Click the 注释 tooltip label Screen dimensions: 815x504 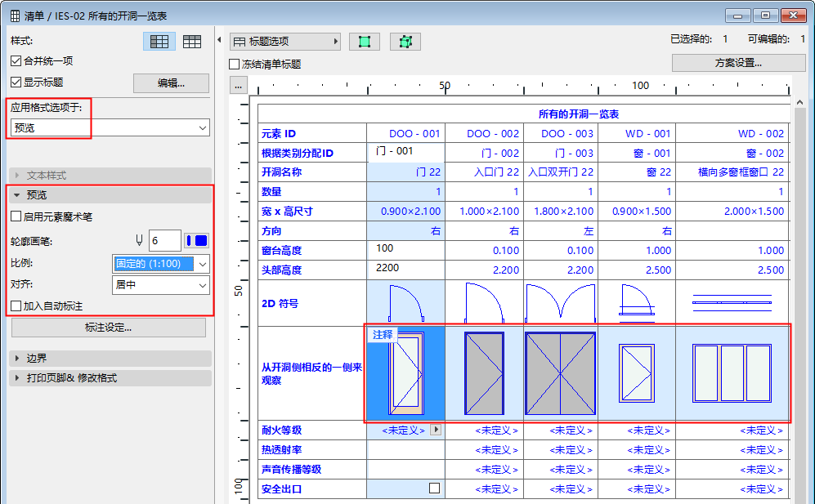[383, 335]
